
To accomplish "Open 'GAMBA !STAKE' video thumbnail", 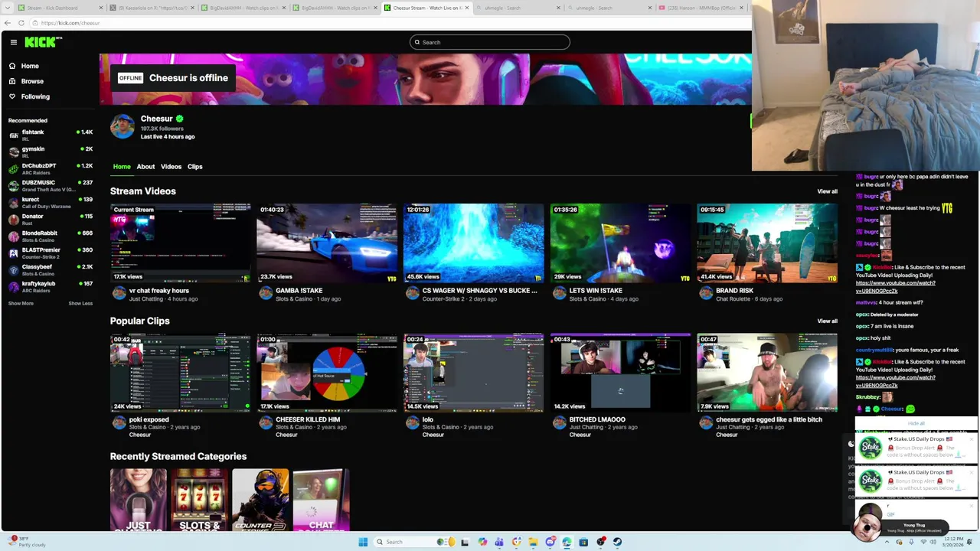I will click(x=327, y=243).
